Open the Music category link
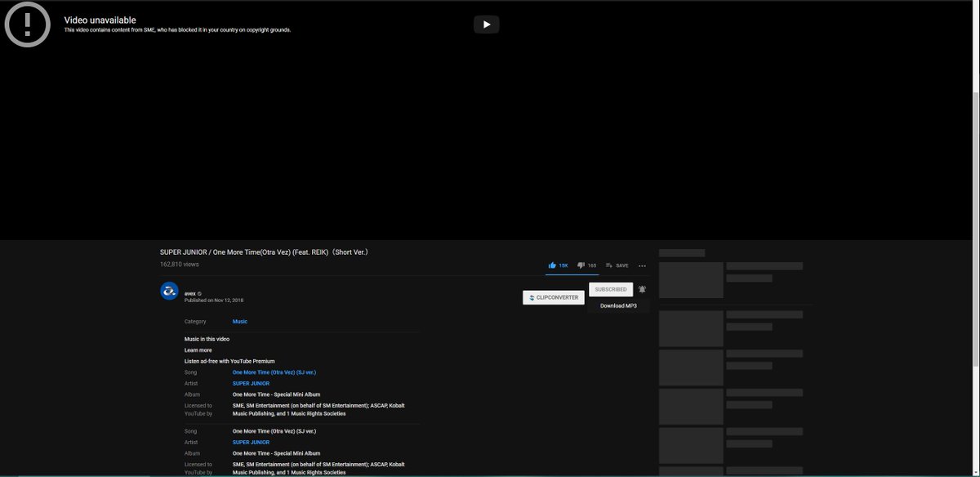This screenshot has height=477, width=980. pos(240,322)
